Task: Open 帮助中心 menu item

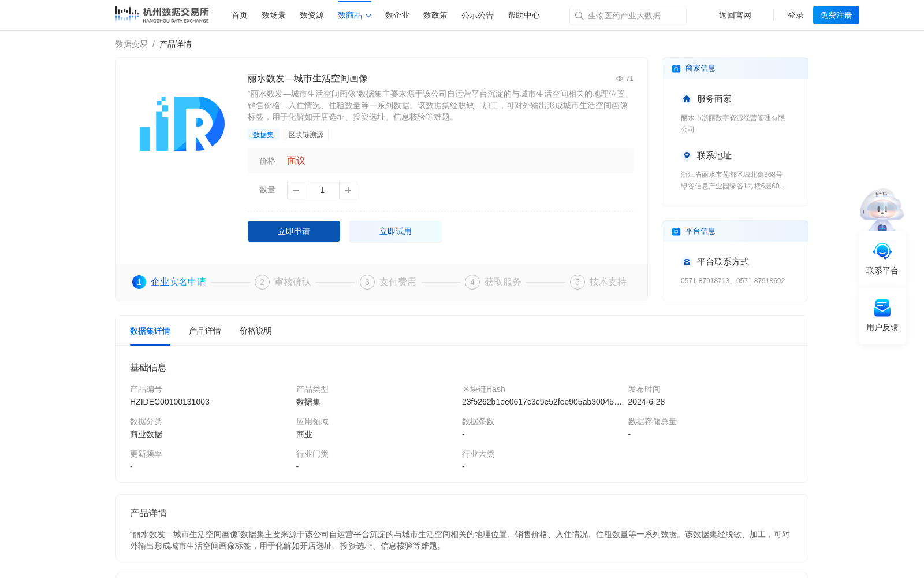Action: click(524, 15)
